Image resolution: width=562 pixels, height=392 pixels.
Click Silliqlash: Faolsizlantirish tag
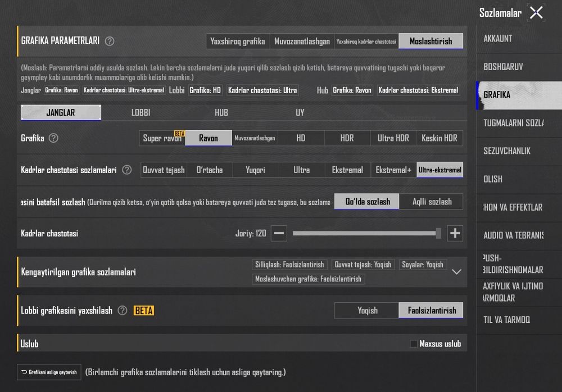coord(289,265)
